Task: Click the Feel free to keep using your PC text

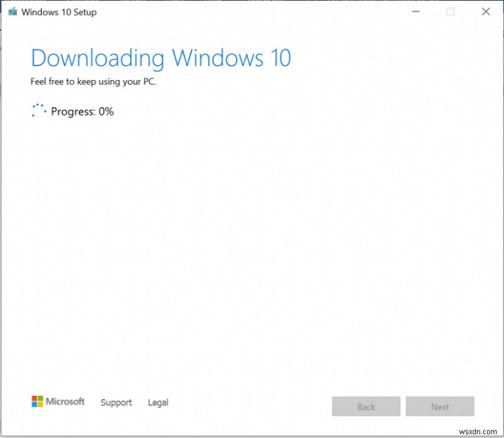Action: click(93, 81)
